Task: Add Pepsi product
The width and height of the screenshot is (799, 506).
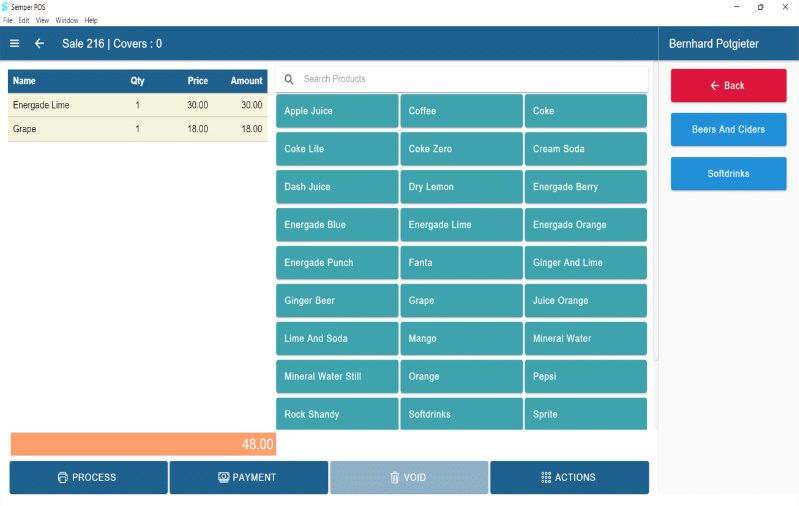Action: coord(585,377)
